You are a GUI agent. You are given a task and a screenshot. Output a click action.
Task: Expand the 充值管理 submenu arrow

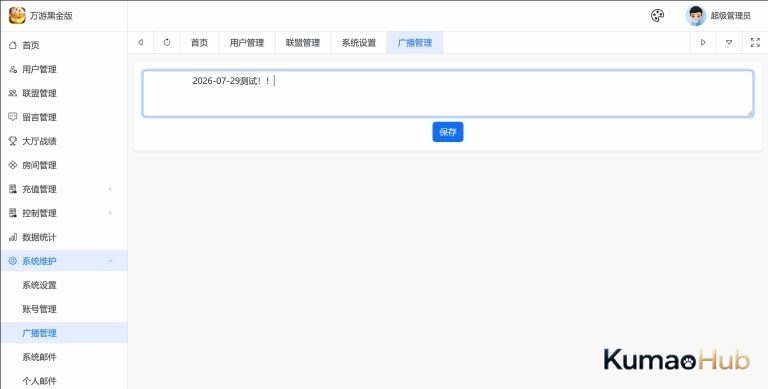pyautogui.click(x=110, y=189)
